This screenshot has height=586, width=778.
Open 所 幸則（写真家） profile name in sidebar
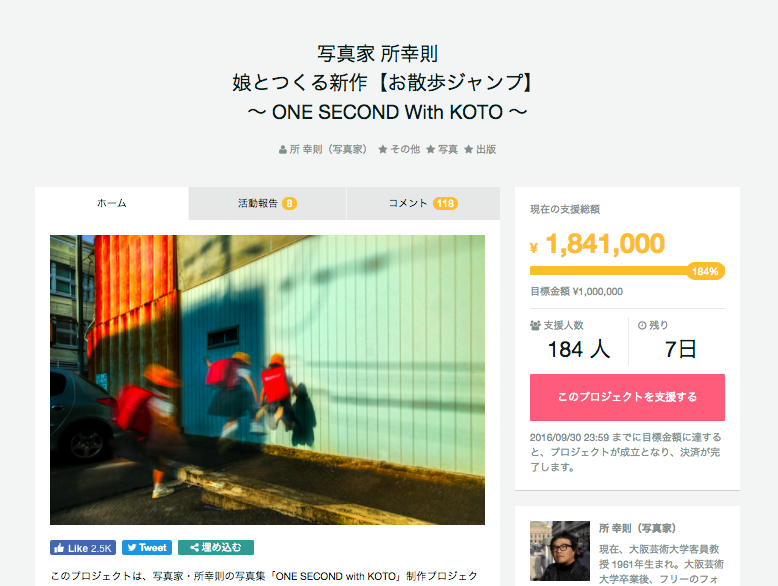(637, 528)
